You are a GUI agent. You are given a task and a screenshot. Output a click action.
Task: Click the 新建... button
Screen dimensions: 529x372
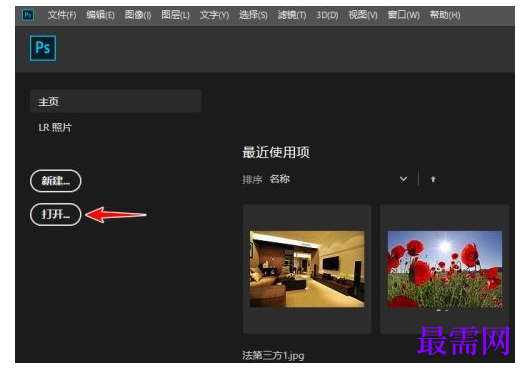pos(56,181)
